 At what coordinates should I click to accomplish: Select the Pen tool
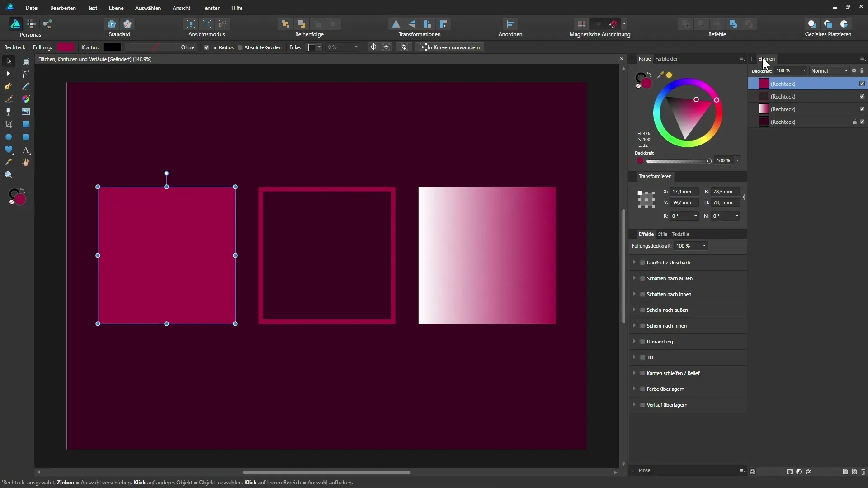(9, 86)
